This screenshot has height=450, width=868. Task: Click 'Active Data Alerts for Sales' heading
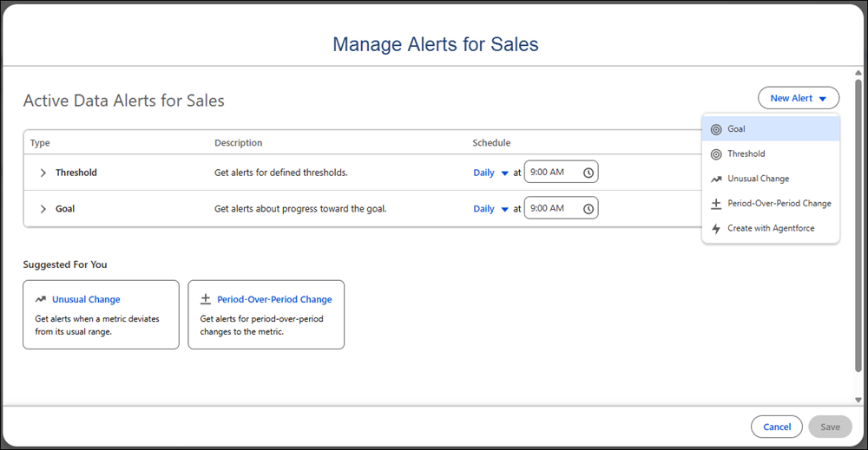tap(123, 101)
